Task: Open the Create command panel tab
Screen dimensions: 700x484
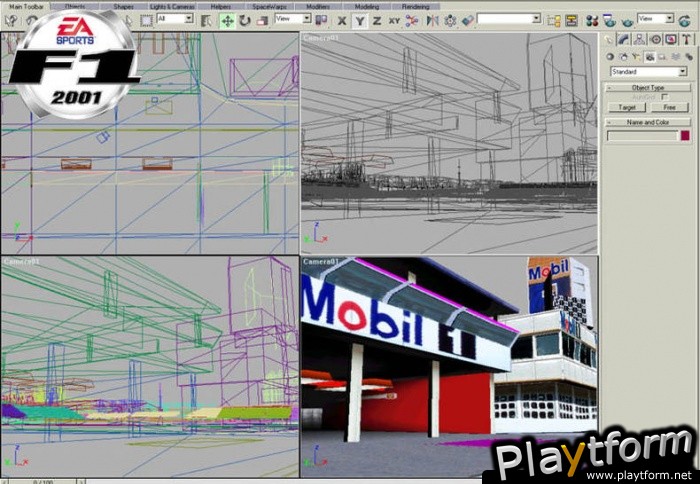Action: 608,39
